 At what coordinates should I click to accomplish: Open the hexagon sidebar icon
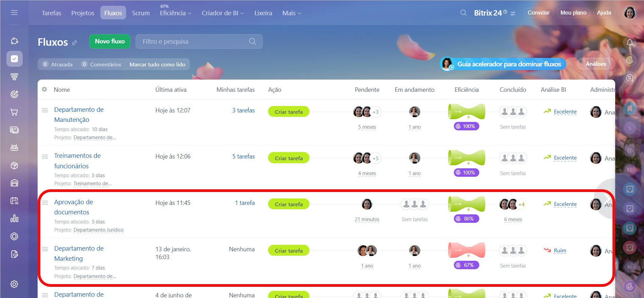14,236
